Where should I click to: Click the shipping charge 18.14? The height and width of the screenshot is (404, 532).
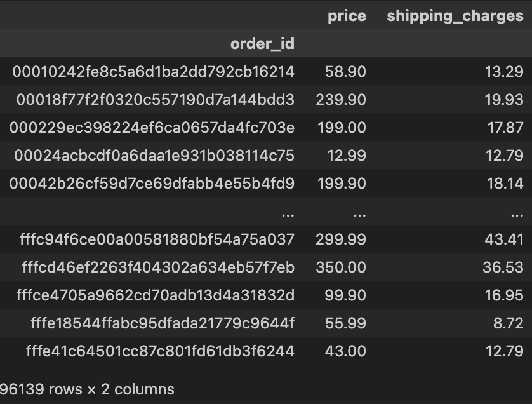[x=505, y=184]
